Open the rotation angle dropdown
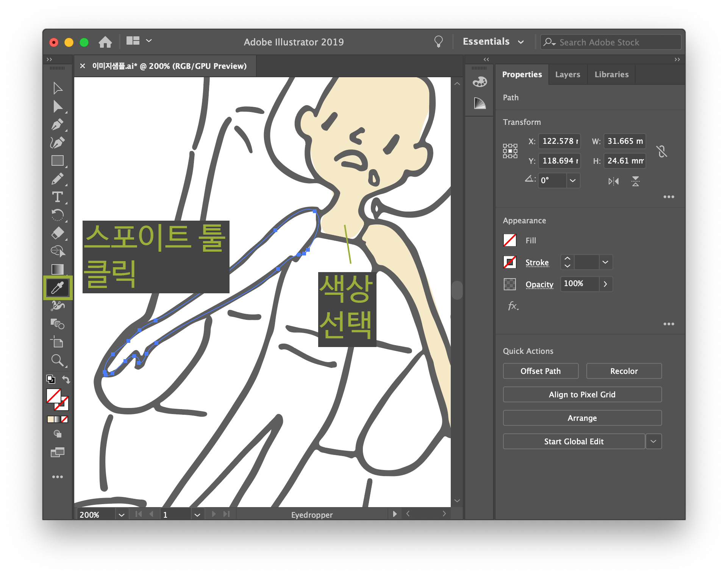 coord(573,181)
